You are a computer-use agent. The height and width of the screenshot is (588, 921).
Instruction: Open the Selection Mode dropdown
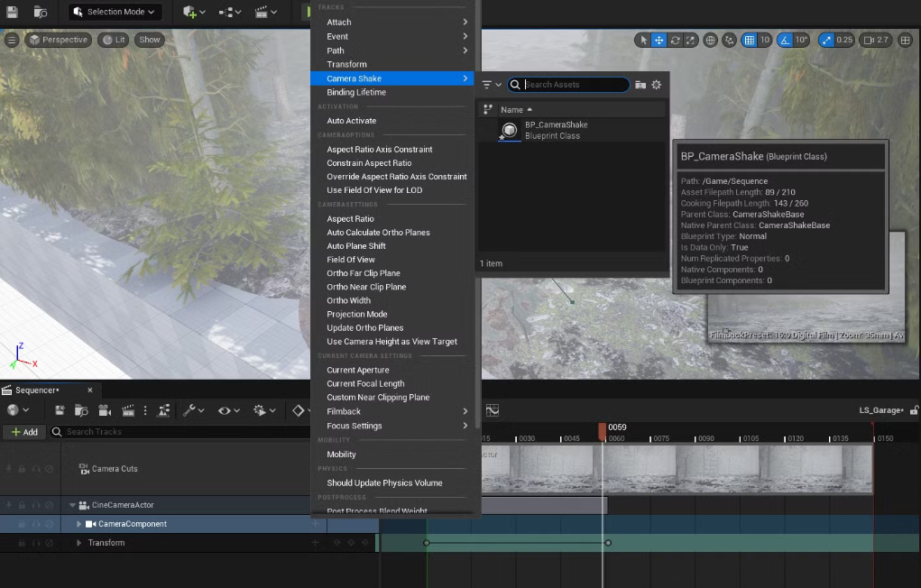[115, 12]
